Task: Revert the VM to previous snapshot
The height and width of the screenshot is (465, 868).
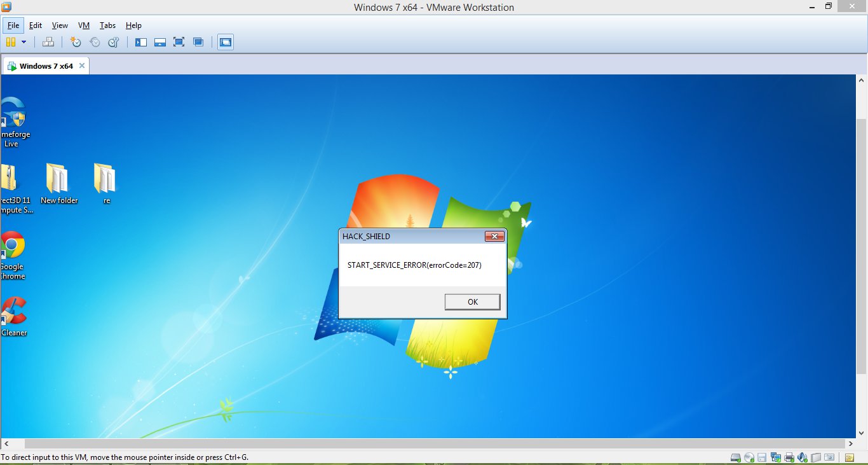Action: point(95,42)
